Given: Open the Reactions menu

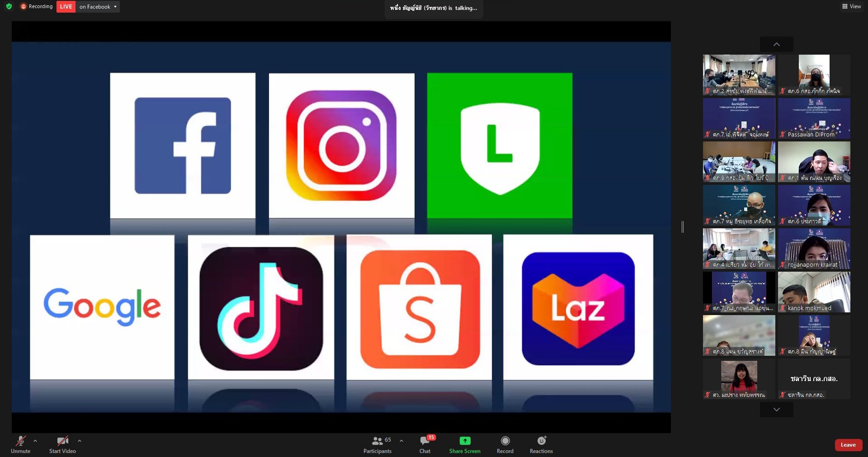Looking at the screenshot, I should click(541, 445).
